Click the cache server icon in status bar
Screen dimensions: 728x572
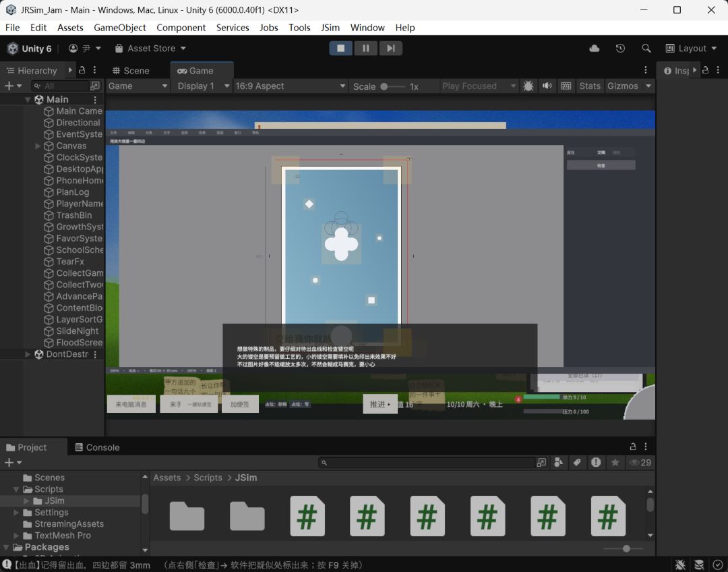click(x=699, y=565)
